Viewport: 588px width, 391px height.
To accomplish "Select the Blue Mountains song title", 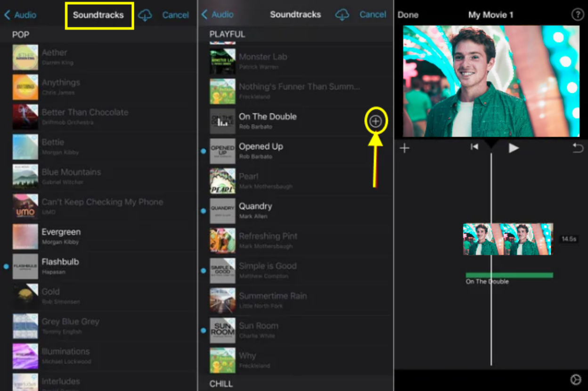I will click(71, 172).
